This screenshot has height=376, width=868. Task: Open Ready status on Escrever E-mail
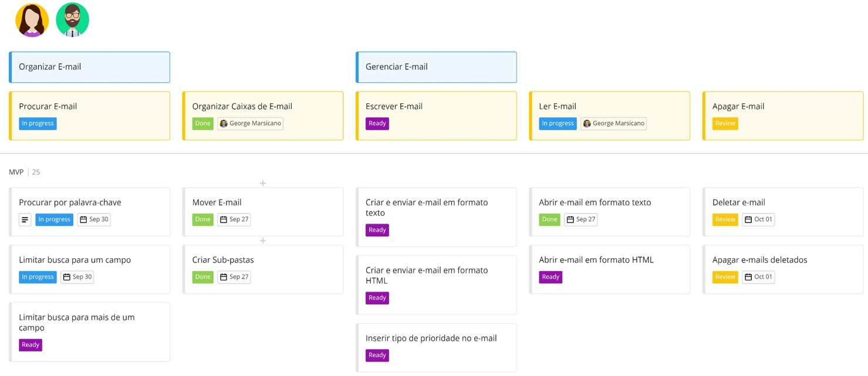point(377,124)
